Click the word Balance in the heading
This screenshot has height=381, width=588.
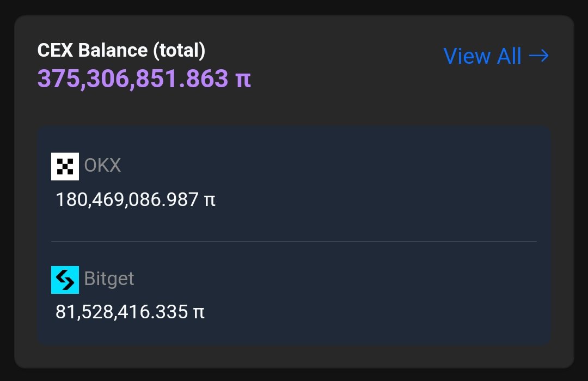(113, 51)
